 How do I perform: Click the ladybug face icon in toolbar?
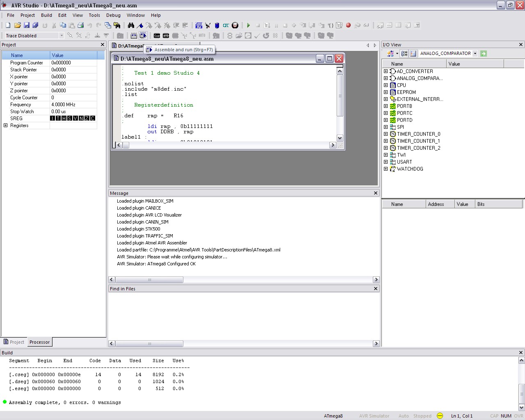(235, 25)
